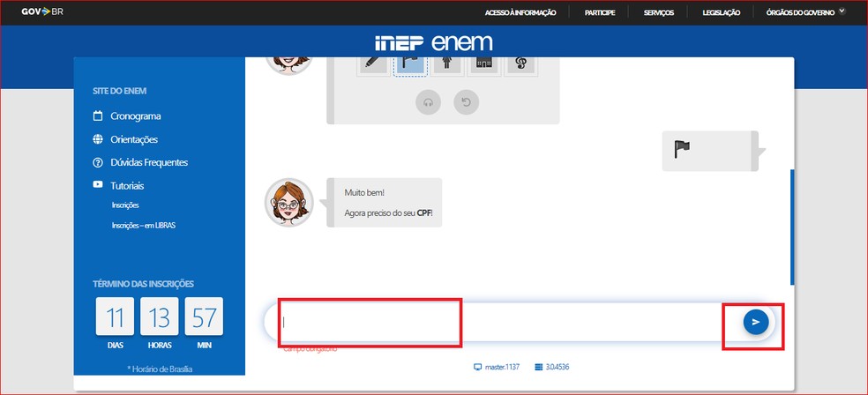The height and width of the screenshot is (395, 868).
Task: Send the message with the arrow button
Action: [756, 322]
